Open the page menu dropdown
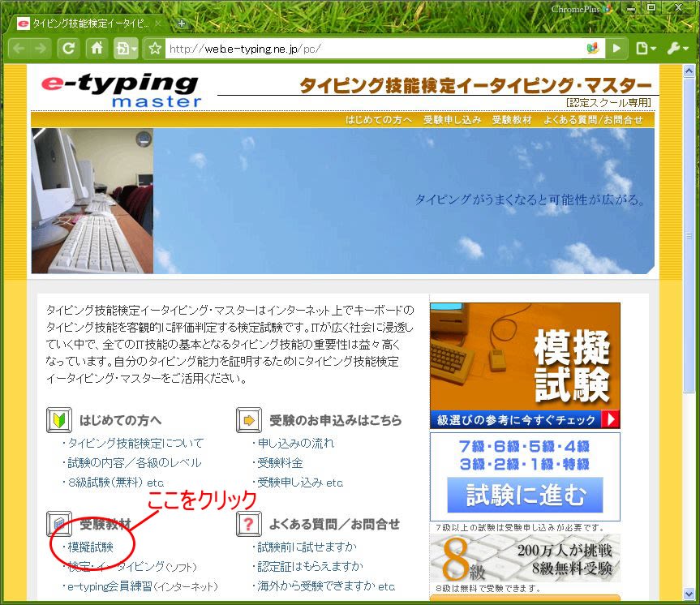Image resolution: width=700 pixels, height=605 pixels. click(646, 49)
